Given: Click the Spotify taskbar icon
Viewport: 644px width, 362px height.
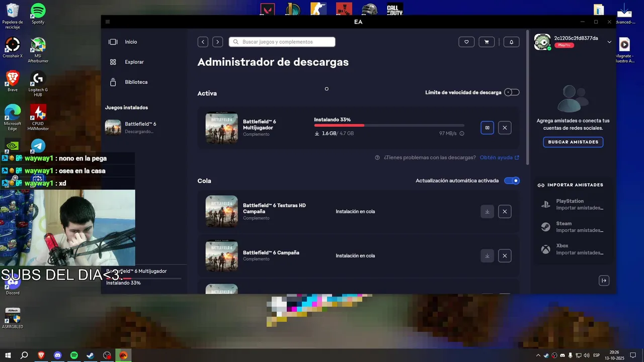Looking at the screenshot, I should pos(74,355).
